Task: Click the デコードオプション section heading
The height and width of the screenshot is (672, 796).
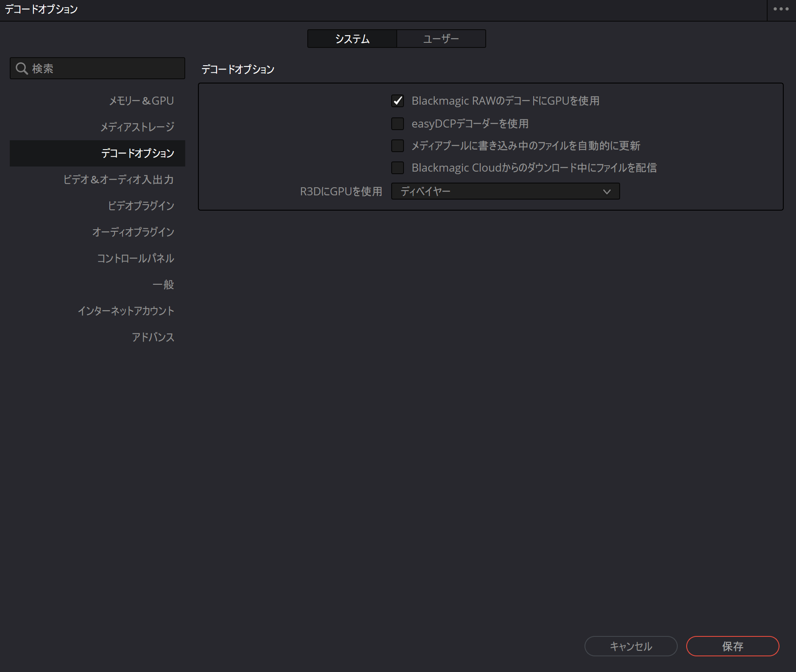Action: [238, 69]
